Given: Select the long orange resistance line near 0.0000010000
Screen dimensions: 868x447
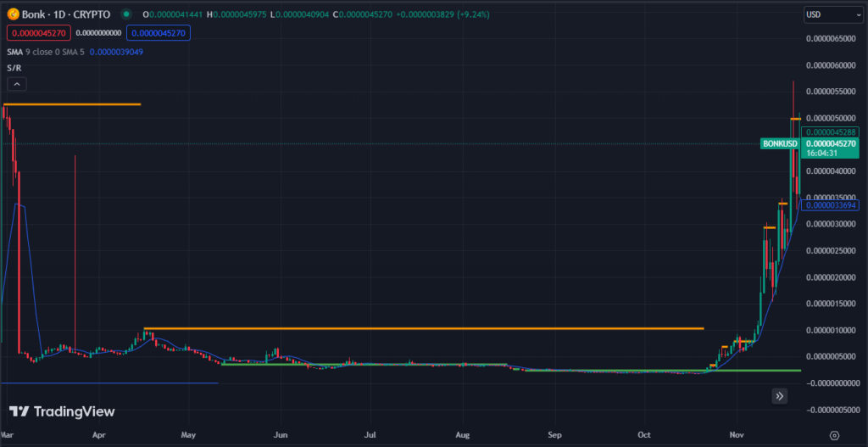Looking at the screenshot, I should coord(424,328).
